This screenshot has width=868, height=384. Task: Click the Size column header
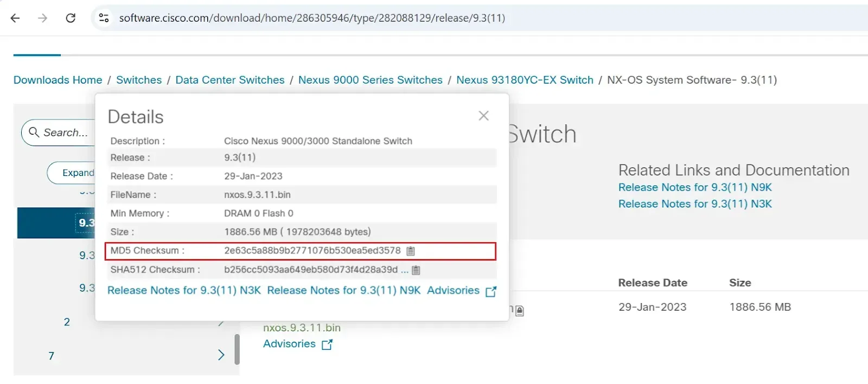coord(740,283)
